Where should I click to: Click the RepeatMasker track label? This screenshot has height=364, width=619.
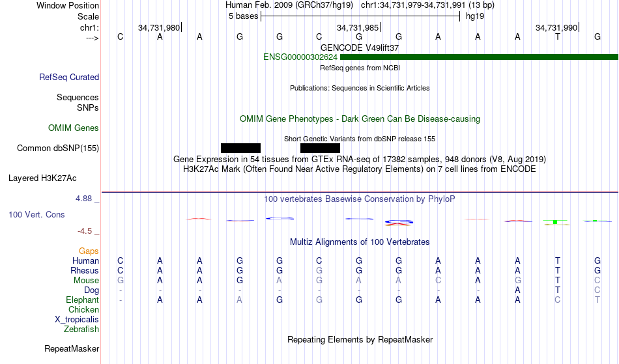click(72, 349)
